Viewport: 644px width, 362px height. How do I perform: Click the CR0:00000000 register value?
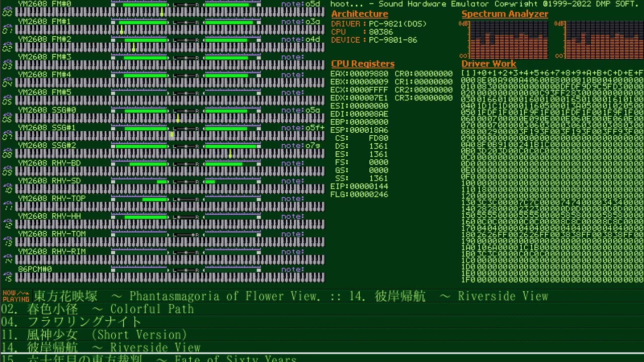[424, 73]
